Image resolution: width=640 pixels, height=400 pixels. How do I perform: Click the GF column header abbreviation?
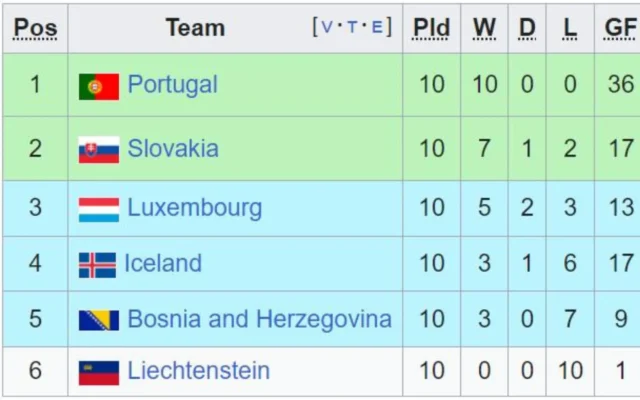pyautogui.click(x=620, y=28)
